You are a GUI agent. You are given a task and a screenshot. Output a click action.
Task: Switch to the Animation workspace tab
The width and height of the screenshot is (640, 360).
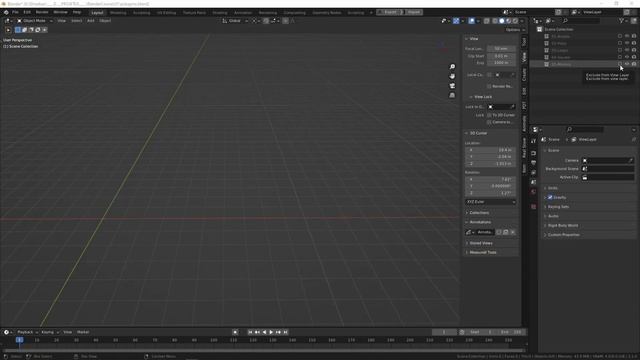click(x=243, y=13)
